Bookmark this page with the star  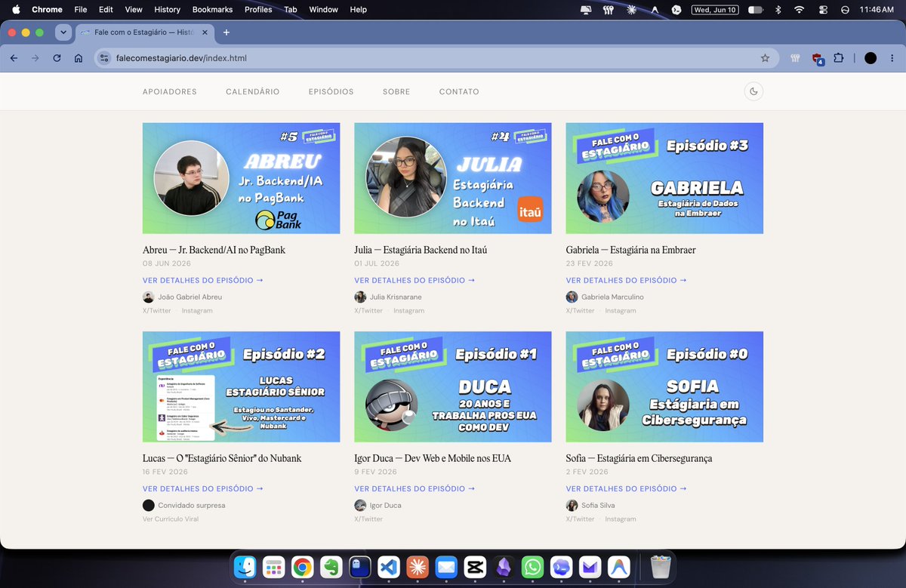(765, 58)
